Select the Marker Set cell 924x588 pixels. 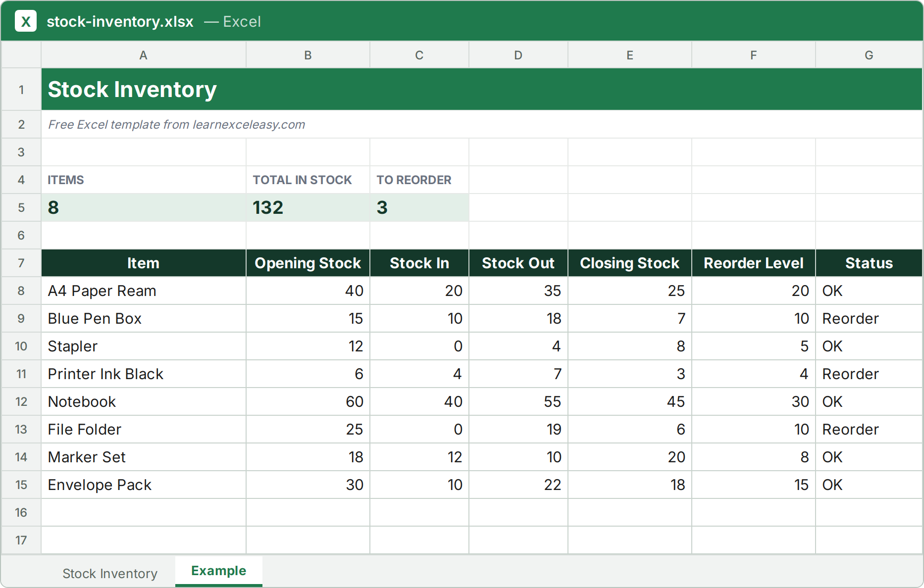tap(144, 457)
